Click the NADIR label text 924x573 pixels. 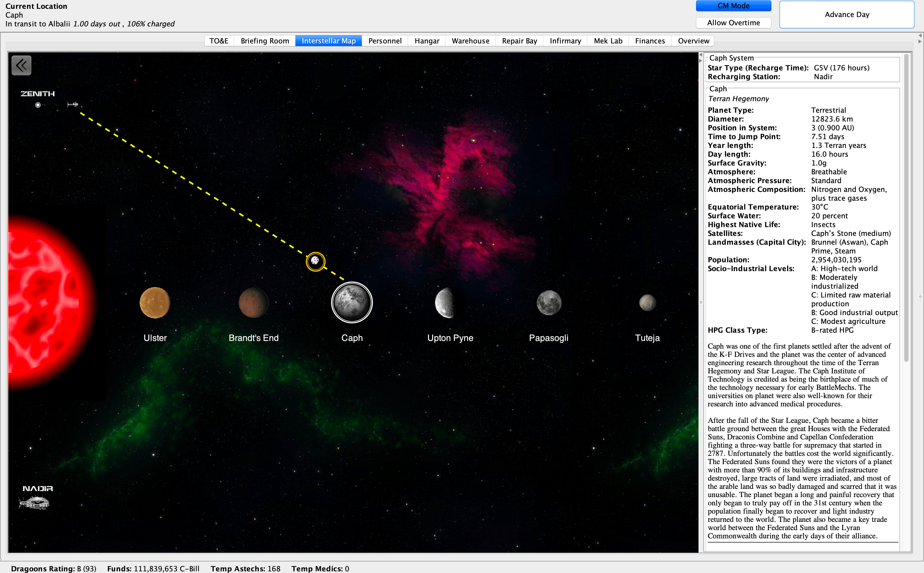tap(37, 489)
